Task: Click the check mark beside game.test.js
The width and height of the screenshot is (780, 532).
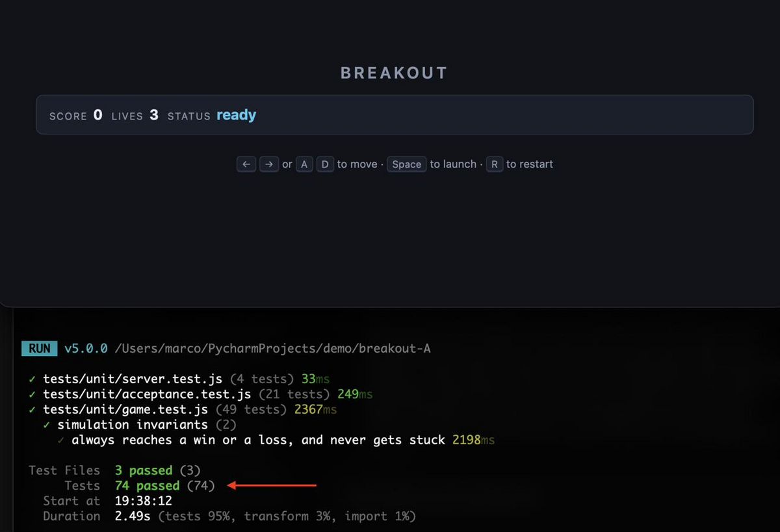Action: click(32, 409)
